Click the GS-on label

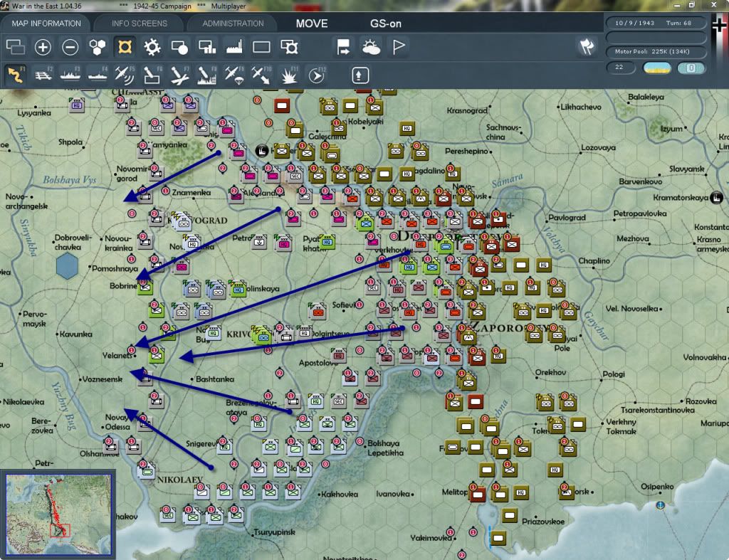(386, 23)
